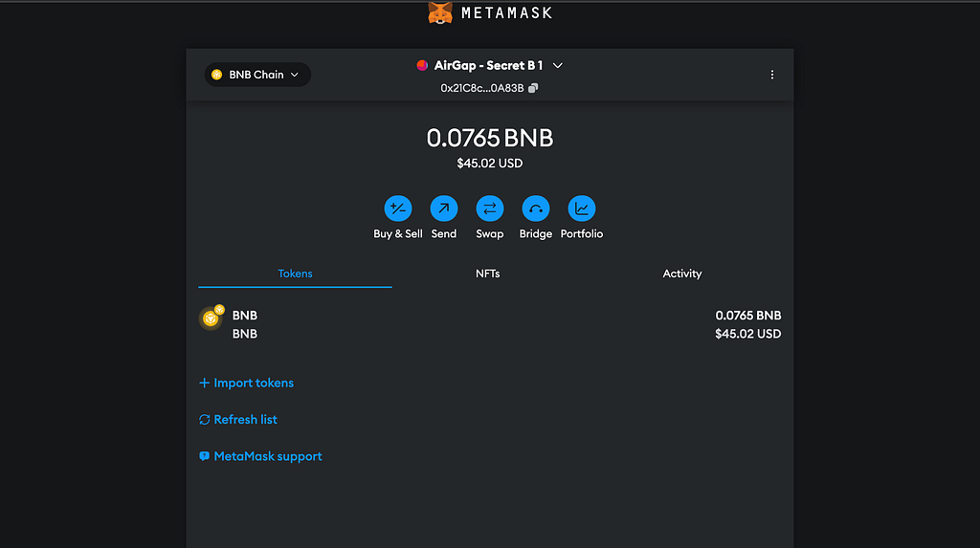Click the METAMASK wordmark text
This screenshot has height=548, width=980.
(507, 13)
